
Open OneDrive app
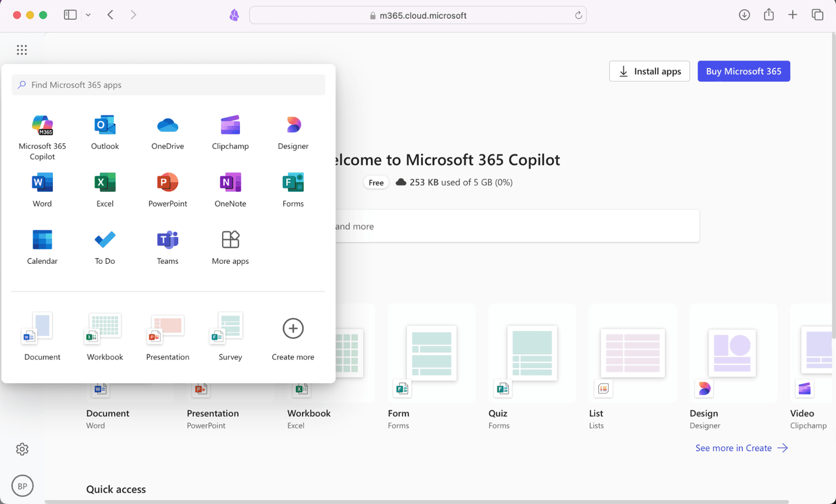168,133
